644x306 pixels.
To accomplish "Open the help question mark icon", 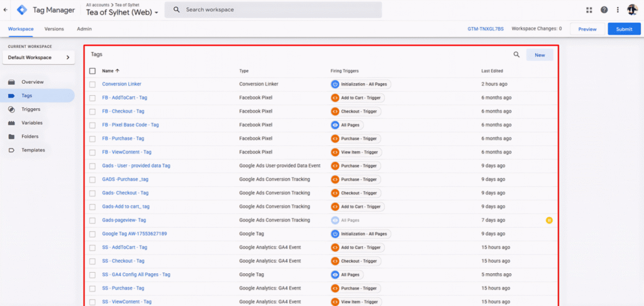I will [x=604, y=10].
